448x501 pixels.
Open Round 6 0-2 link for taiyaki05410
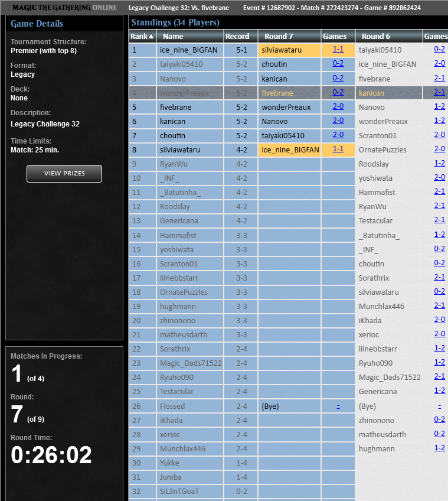(x=439, y=49)
